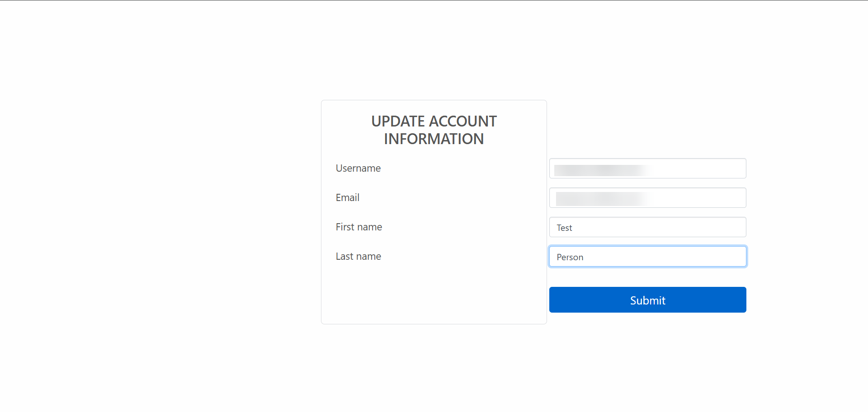Click the Last name input field
This screenshot has width=868, height=412.
[x=647, y=257]
